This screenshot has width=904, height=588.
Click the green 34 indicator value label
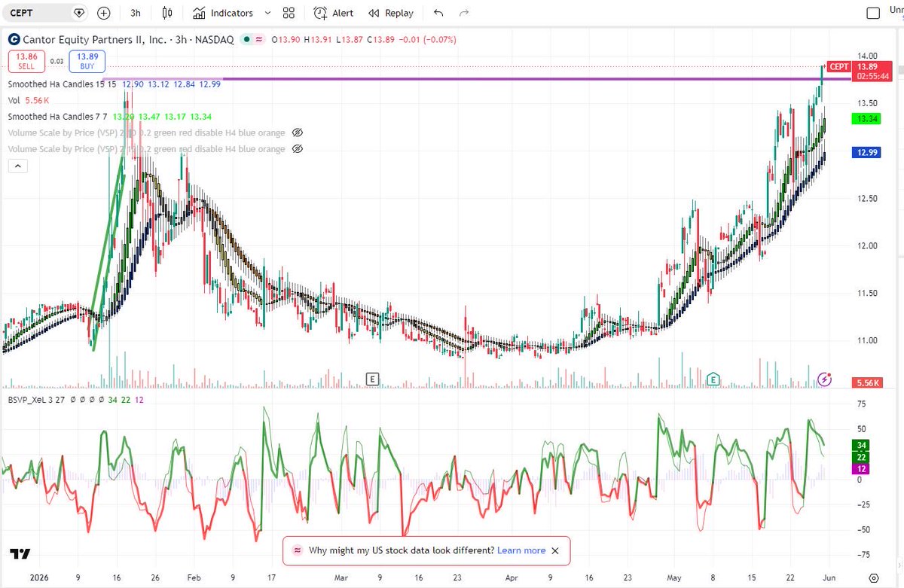coord(862,445)
